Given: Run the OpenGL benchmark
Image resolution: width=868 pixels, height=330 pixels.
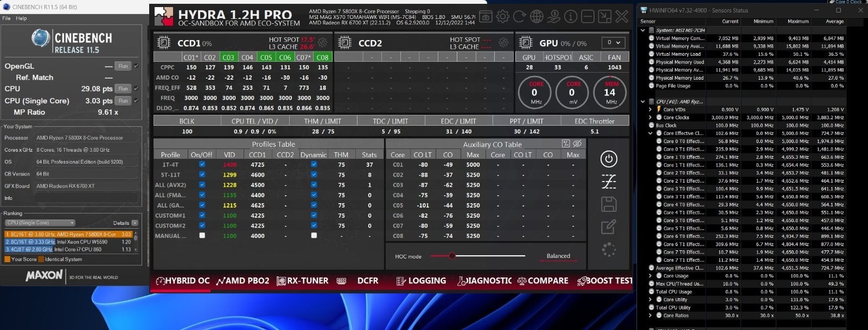Looking at the screenshot, I should (123, 66).
